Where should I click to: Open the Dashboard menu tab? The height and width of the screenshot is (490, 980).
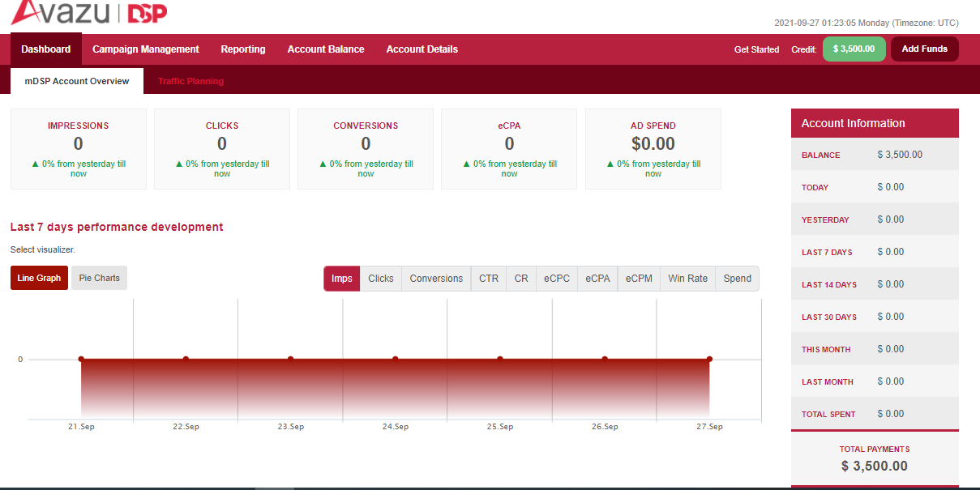tap(46, 49)
